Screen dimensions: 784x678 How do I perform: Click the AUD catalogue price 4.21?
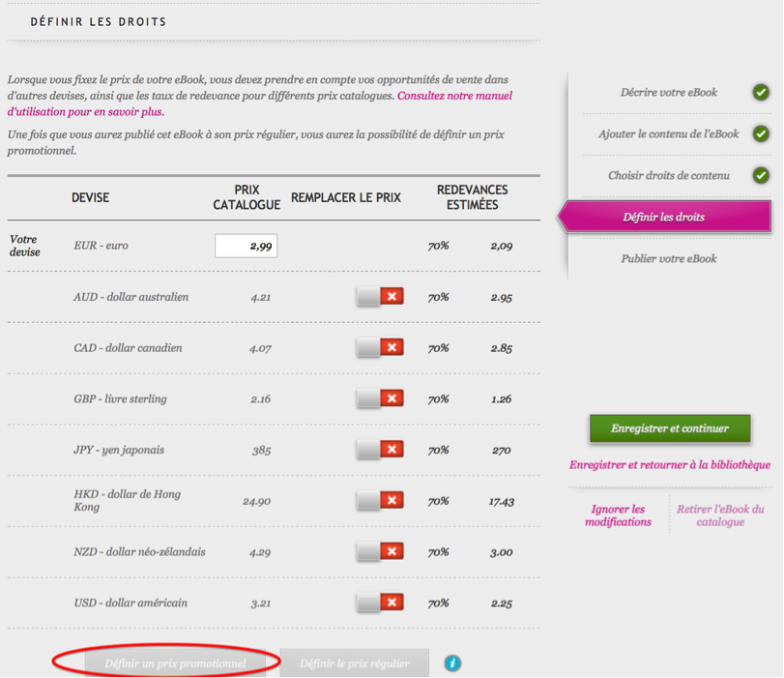(x=260, y=297)
